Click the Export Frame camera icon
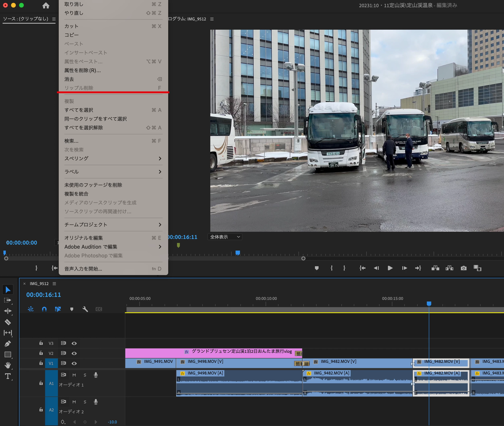Viewport: 504px width, 426px height. [x=464, y=268]
